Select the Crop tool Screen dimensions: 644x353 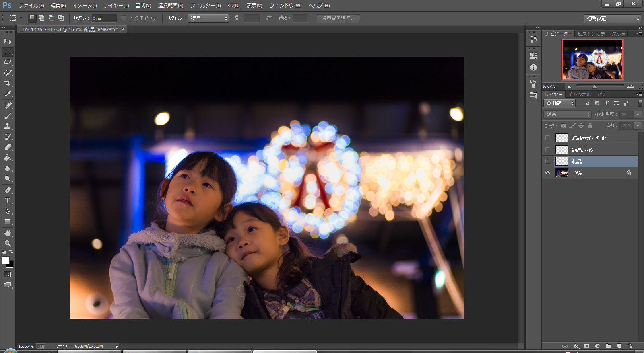coord(8,83)
